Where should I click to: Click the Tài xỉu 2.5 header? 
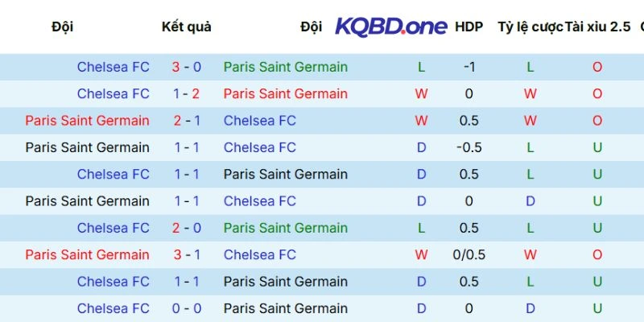click(597, 27)
